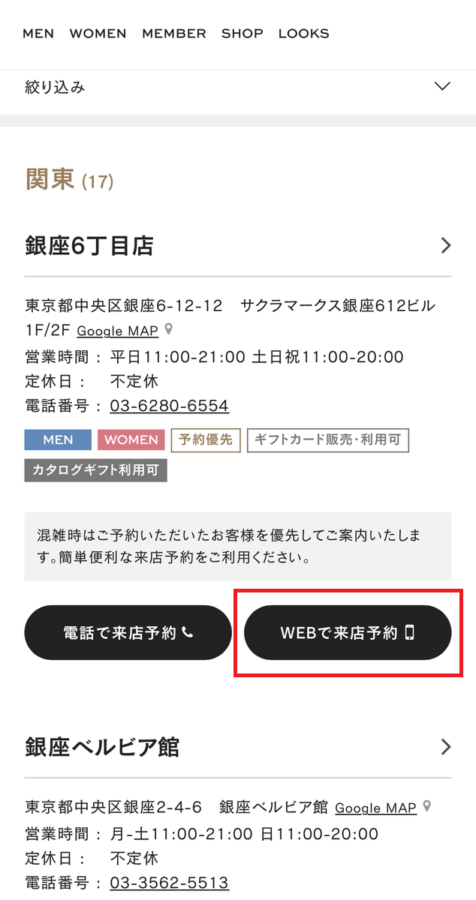Screen dimensions: 476x900
Task: Call 03-3562-5513 phone number link
Action: (x=169, y=882)
